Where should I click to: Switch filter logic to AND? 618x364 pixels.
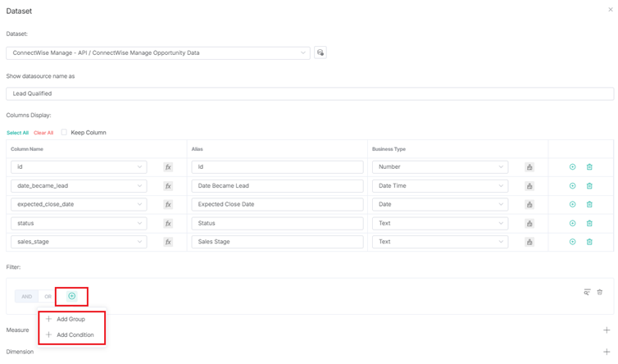[x=27, y=296]
